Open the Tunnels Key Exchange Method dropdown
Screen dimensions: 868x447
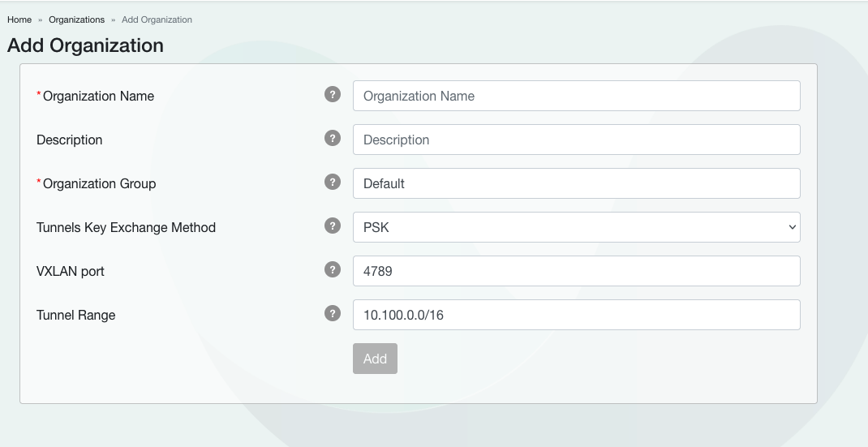pyautogui.click(x=576, y=227)
